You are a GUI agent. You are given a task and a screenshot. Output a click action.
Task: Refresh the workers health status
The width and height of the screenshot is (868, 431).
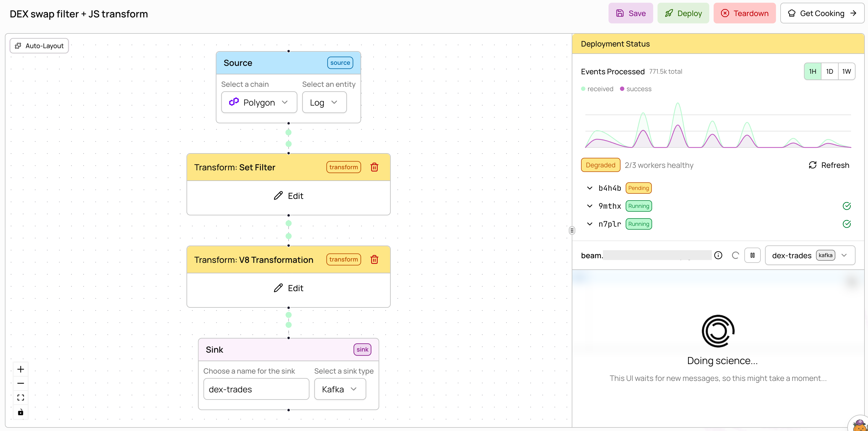click(x=829, y=165)
